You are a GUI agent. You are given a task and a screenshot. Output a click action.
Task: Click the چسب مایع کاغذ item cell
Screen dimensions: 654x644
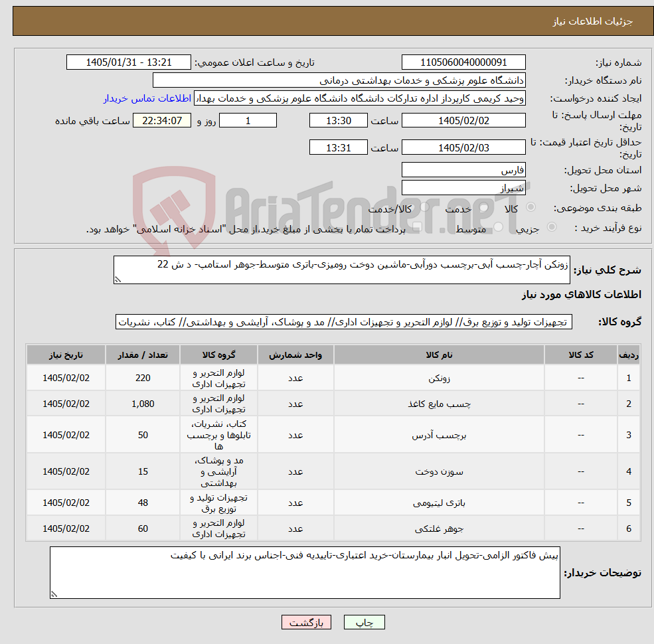pyautogui.click(x=439, y=404)
